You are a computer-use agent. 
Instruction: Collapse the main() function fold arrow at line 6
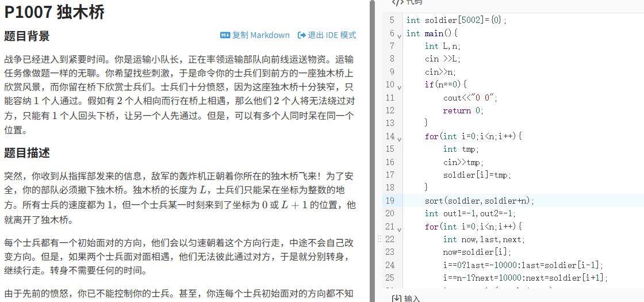(x=399, y=36)
